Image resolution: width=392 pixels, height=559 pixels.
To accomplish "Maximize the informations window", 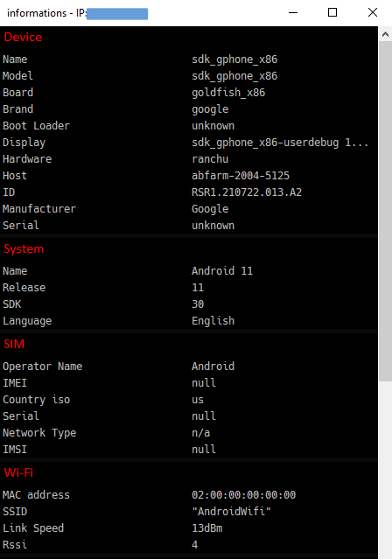I will [x=332, y=12].
